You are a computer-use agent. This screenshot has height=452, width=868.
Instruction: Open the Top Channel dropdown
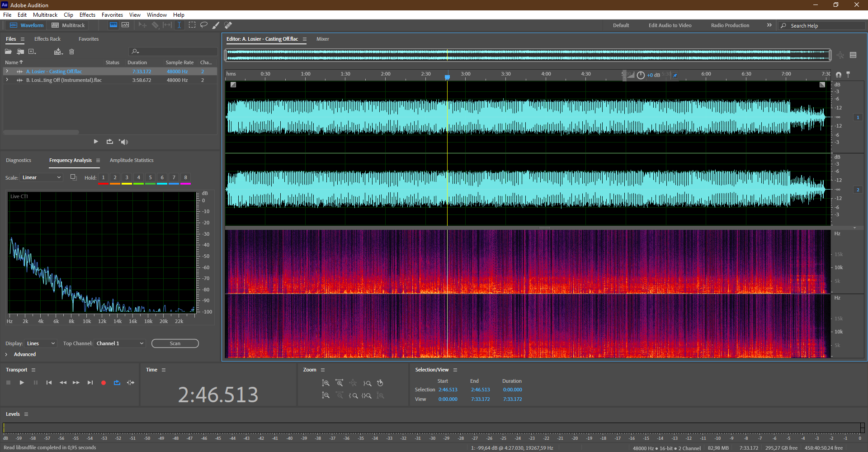pos(120,343)
